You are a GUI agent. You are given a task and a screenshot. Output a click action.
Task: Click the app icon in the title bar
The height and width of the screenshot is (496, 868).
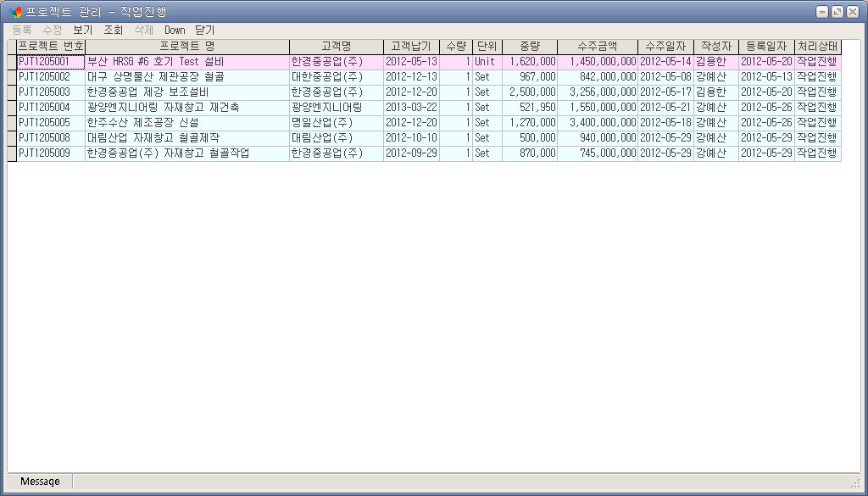(x=15, y=12)
